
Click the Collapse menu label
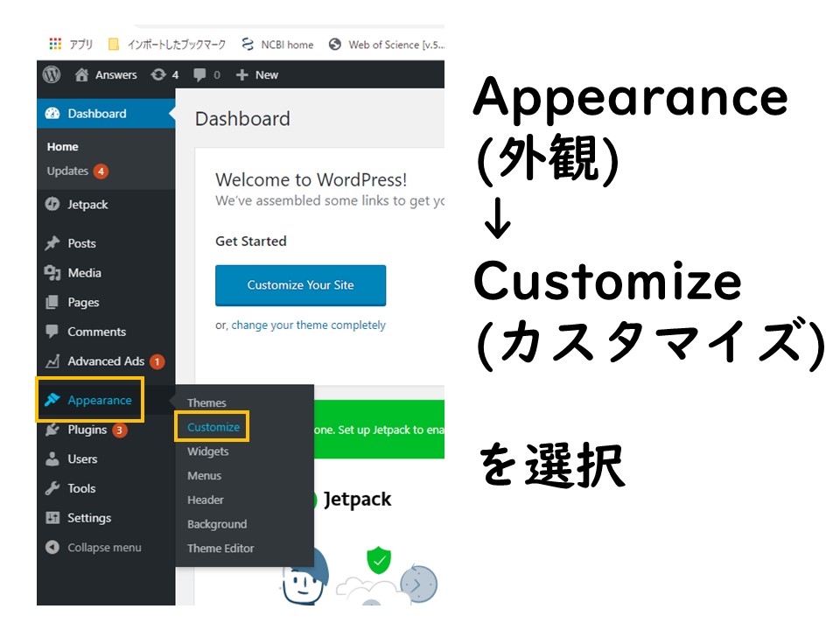pos(104,548)
